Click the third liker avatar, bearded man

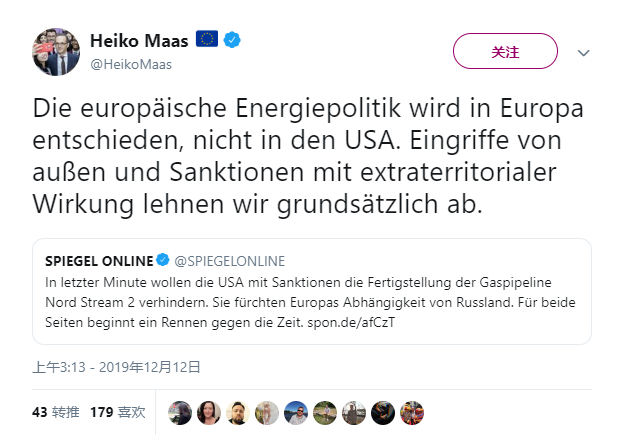238,411
